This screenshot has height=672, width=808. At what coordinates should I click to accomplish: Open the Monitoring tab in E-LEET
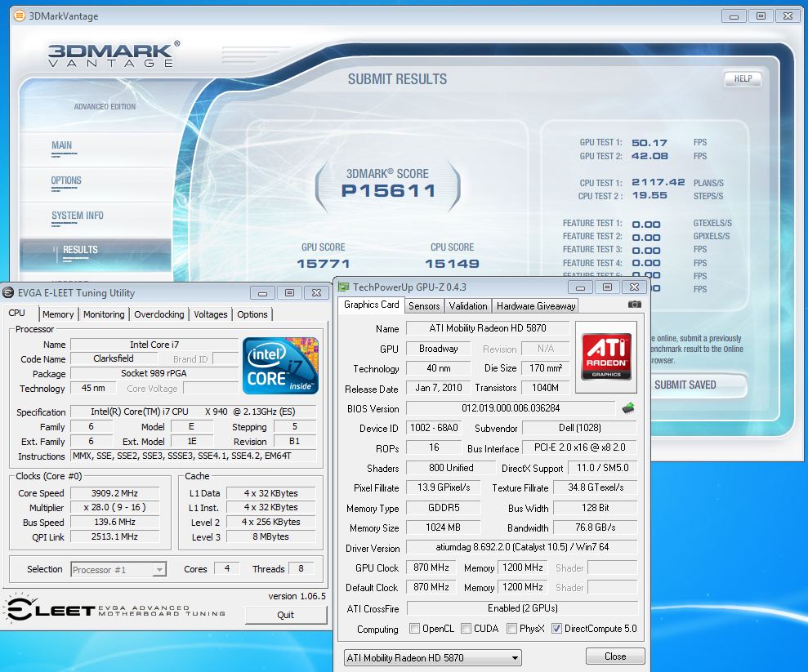[104, 314]
